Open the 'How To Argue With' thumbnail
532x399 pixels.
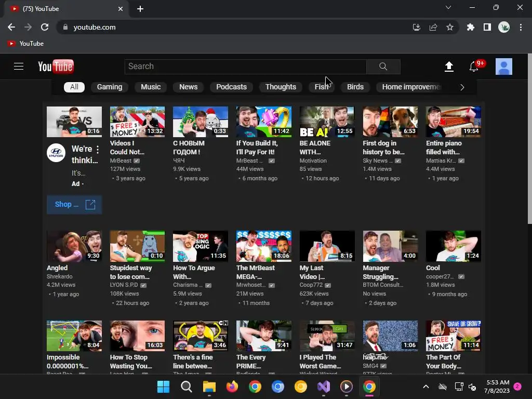point(201,246)
